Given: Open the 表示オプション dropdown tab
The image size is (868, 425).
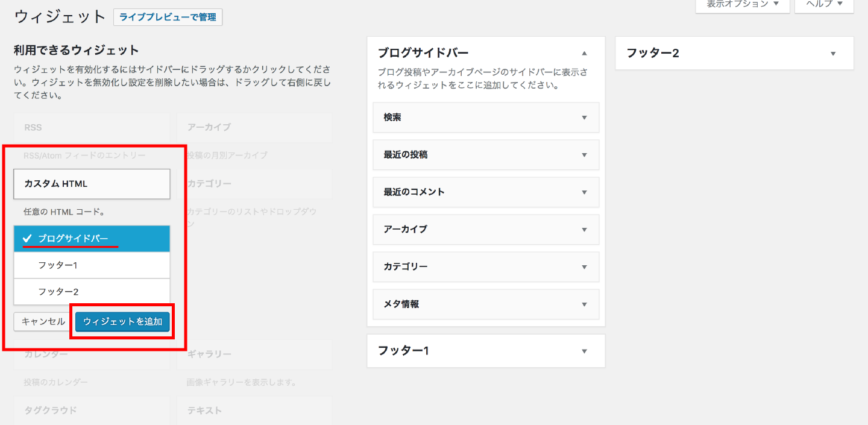Looking at the screenshot, I should click(x=742, y=5).
